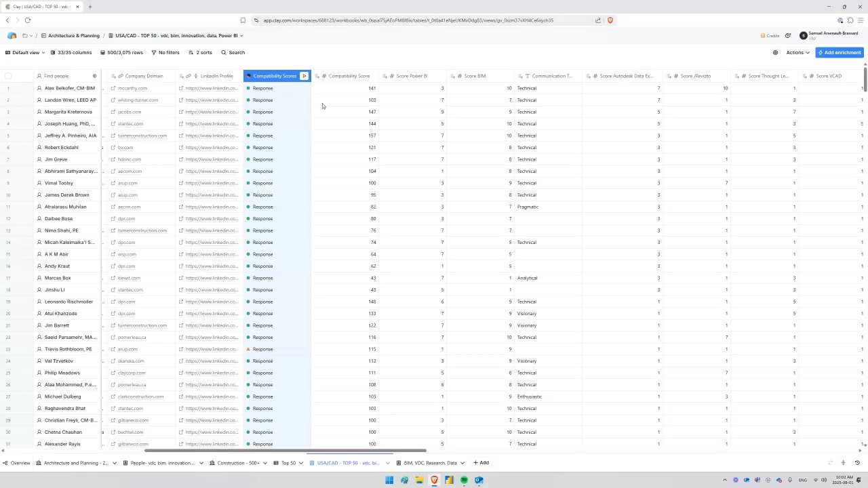Open the 2 sorts control

point(200,52)
